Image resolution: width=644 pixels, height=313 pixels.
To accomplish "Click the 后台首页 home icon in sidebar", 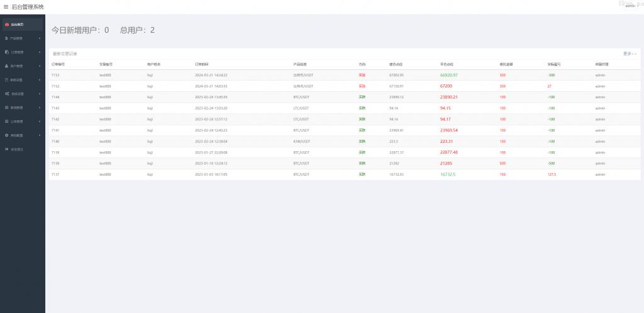I will pos(7,25).
